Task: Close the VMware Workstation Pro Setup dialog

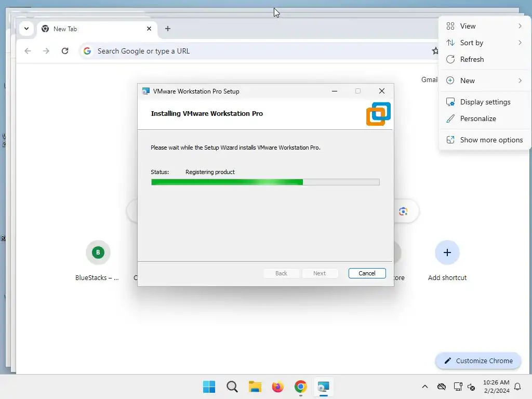Action: click(382, 91)
